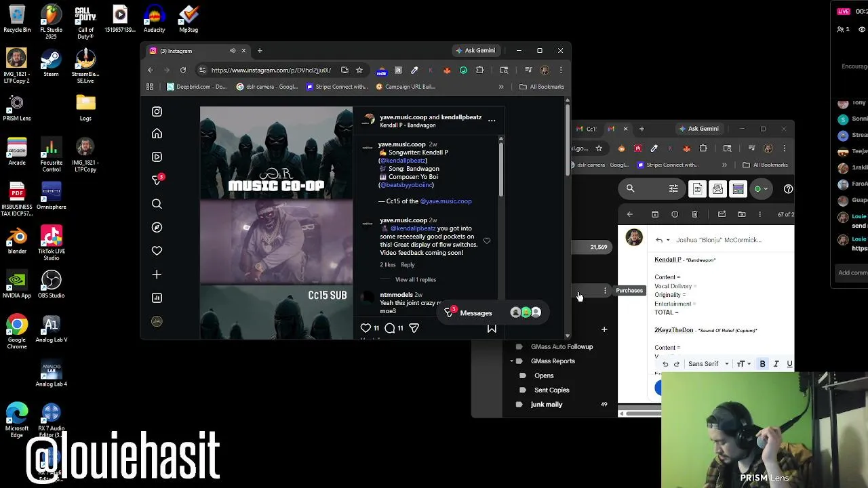Like yave.music.coop's comment heart
Image resolution: width=868 pixels, height=488 pixels.
coord(487,241)
